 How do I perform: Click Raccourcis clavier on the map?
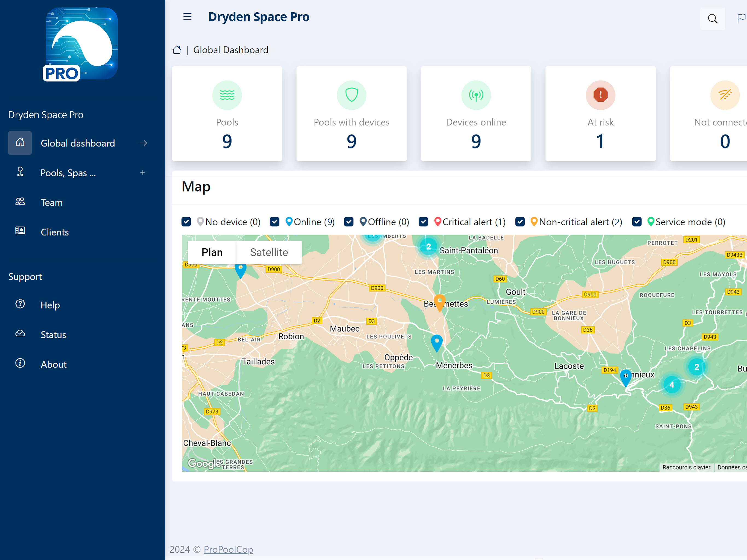point(686,468)
